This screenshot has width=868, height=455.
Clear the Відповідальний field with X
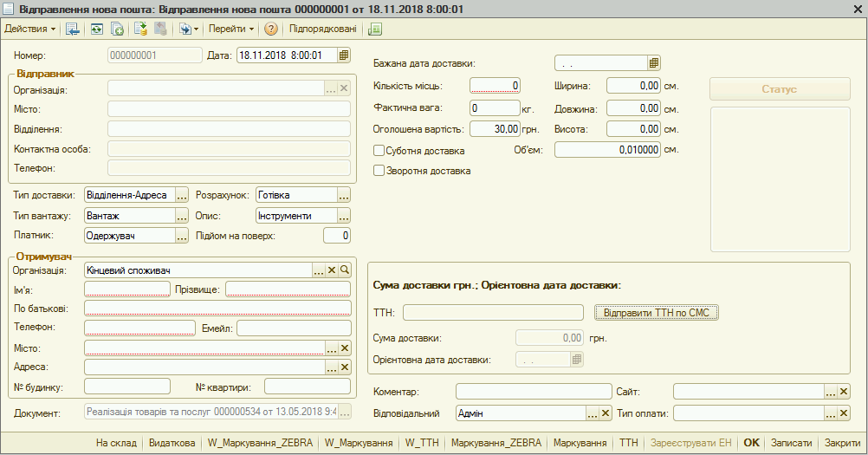[606, 414]
